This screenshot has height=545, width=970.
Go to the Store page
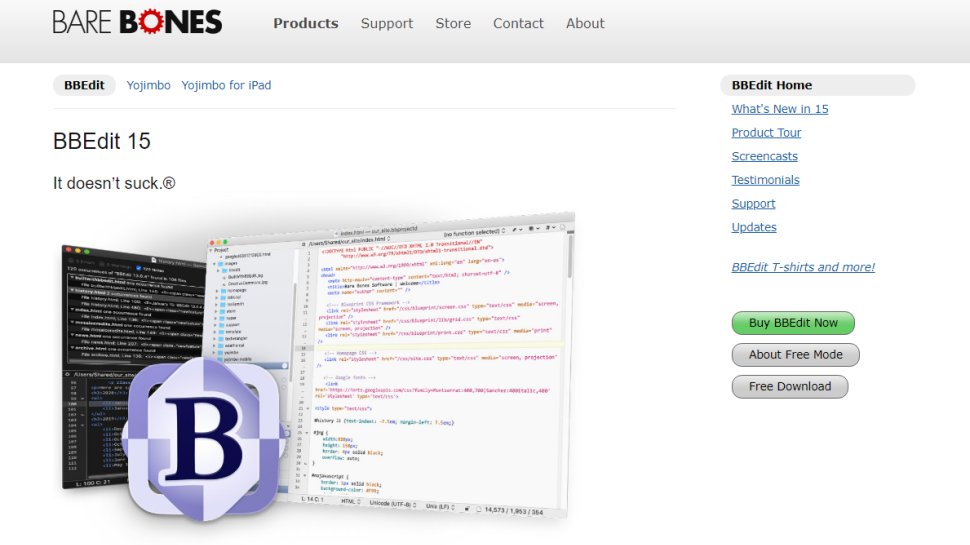click(x=453, y=24)
